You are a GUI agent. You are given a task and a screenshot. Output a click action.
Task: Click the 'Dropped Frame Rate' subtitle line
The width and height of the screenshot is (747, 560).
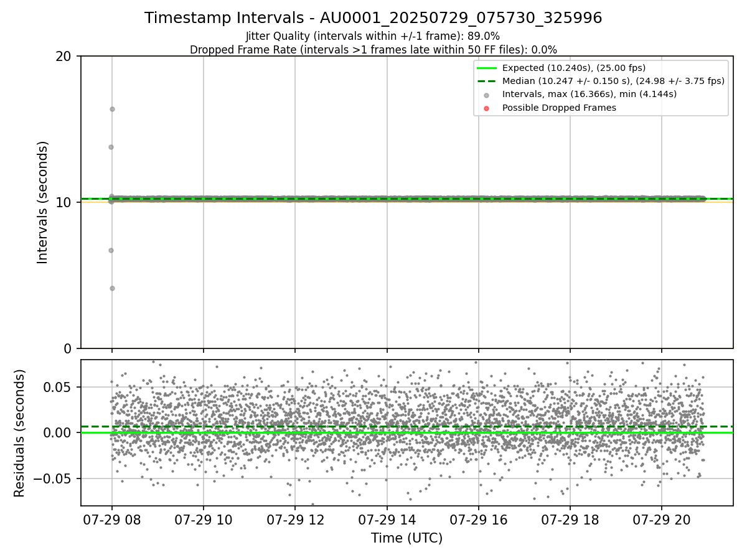[373, 50]
